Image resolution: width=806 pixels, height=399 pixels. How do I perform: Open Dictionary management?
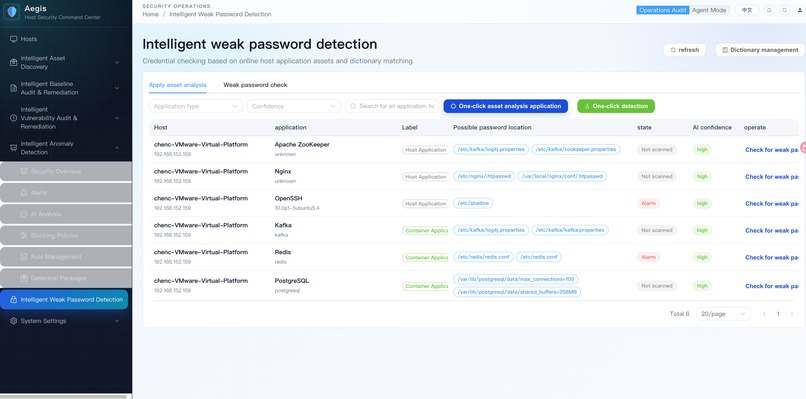coord(759,50)
